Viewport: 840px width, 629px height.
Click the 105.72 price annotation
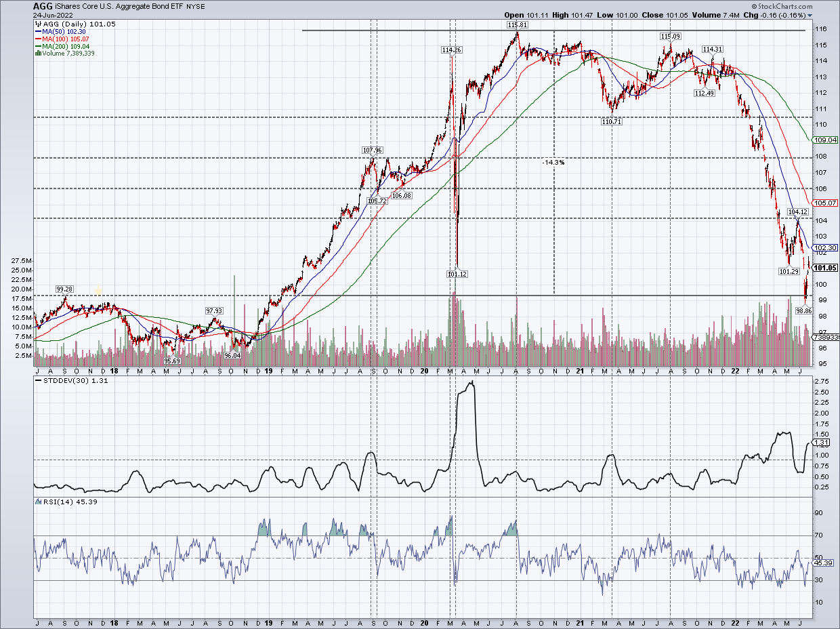tap(377, 201)
